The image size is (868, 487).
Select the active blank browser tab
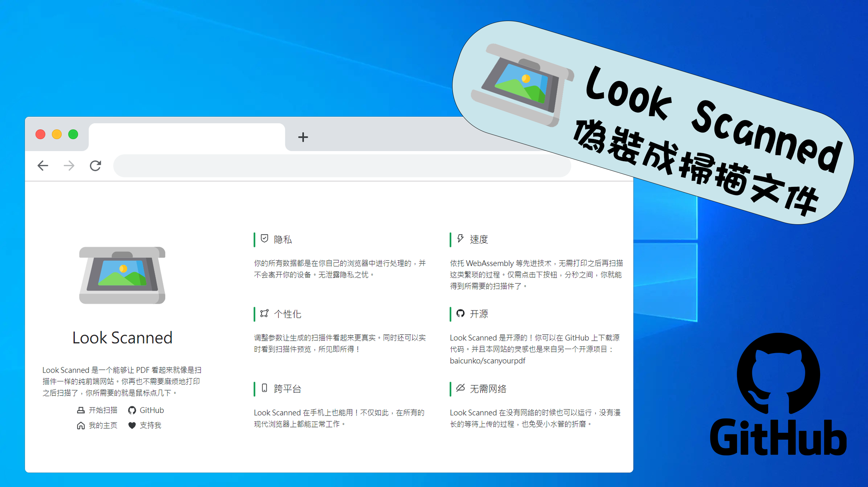187,137
